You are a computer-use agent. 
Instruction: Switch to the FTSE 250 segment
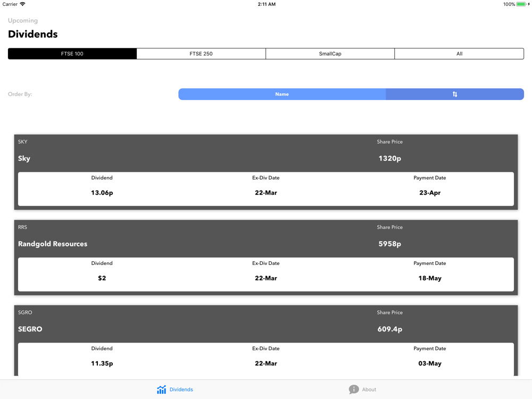pos(201,54)
